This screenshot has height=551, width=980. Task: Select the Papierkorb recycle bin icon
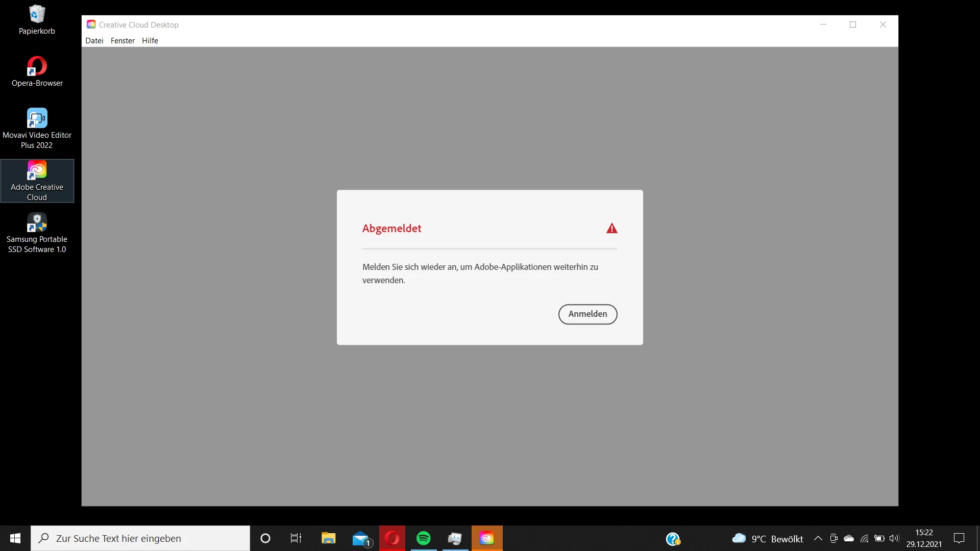coord(37,19)
